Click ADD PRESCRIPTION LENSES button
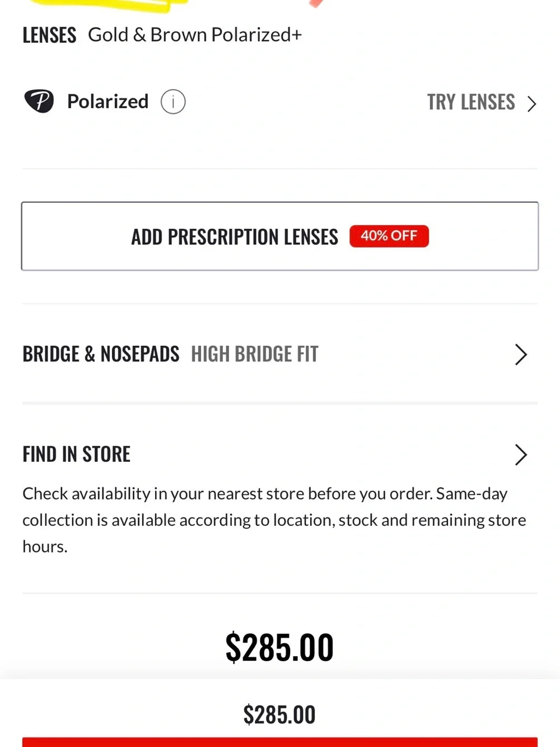The image size is (560, 747). click(x=280, y=236)
